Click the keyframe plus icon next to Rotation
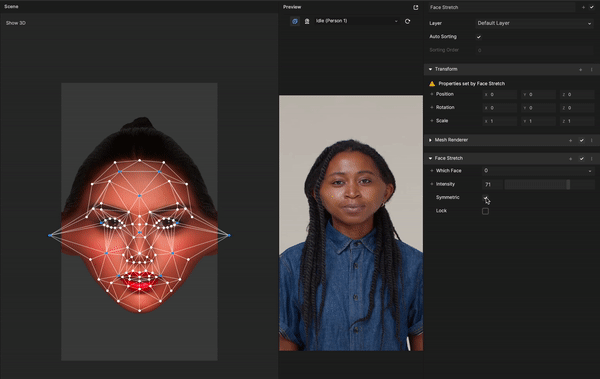The width and height of the screenshot is (600, 379). point(432,108)
